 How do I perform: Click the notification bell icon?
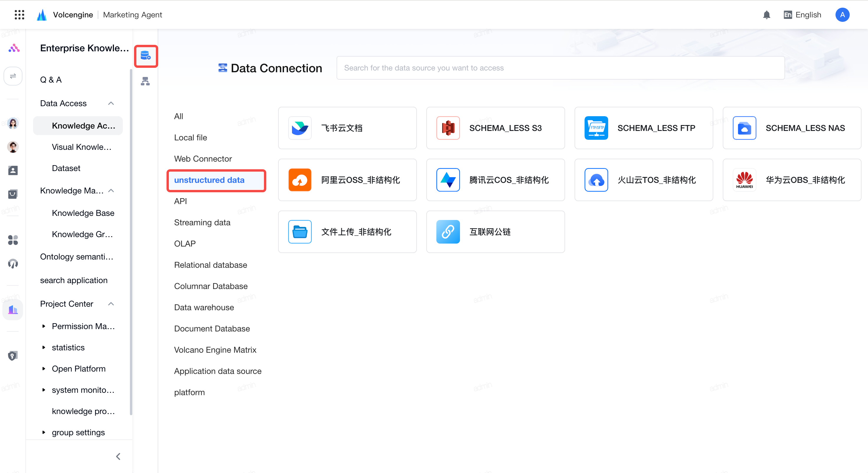766,14
